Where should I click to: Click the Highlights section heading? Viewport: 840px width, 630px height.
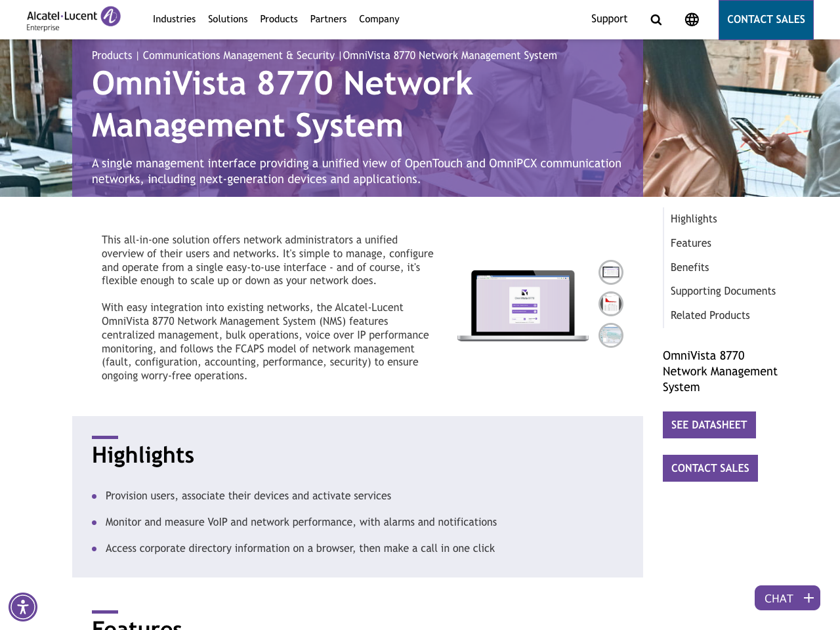[x=143, y=455]
